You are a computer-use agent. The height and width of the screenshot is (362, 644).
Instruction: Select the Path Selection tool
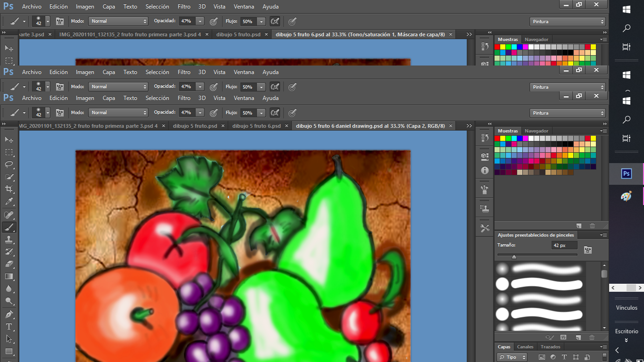[x=9, y=339]
